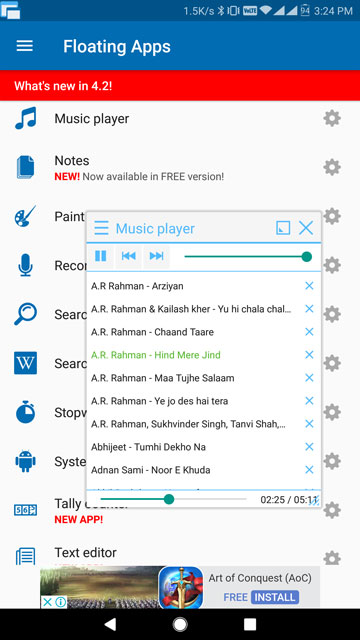Remove Hind Mere Jind from playlist
The width and height of the screenshot is (360, 640).
coord(309,355)
